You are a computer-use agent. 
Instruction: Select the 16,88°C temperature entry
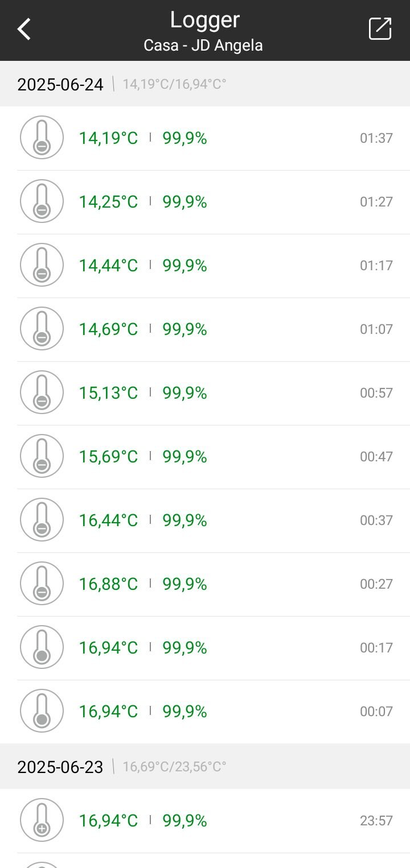click(108, 584)
